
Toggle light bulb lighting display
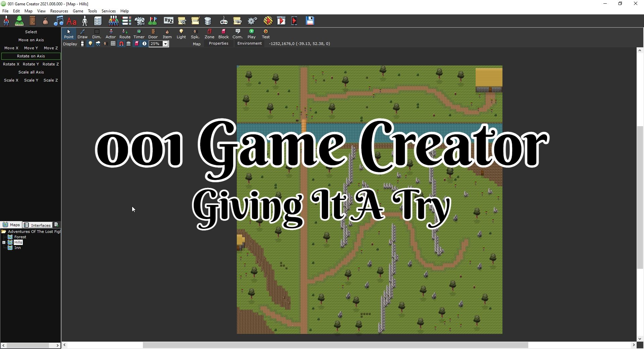point(90,44)
